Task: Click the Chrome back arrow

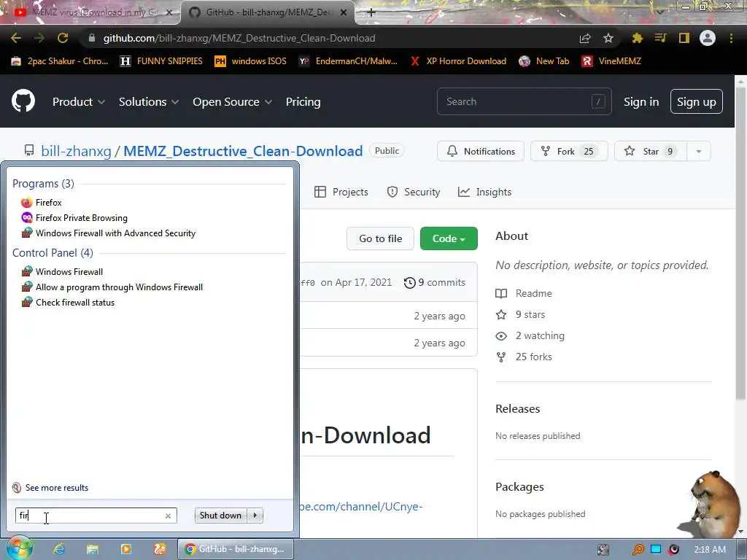Action: click(x=16, y=38)
